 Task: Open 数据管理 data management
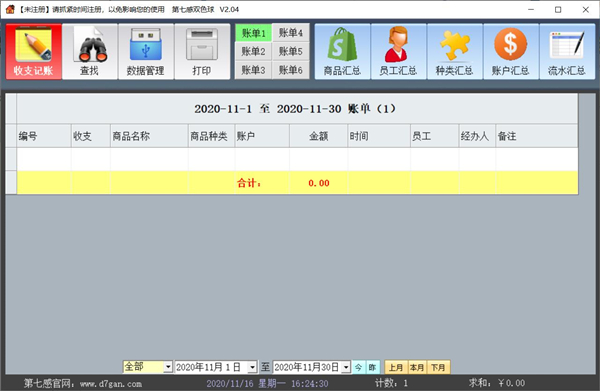(x=145, y=52)
